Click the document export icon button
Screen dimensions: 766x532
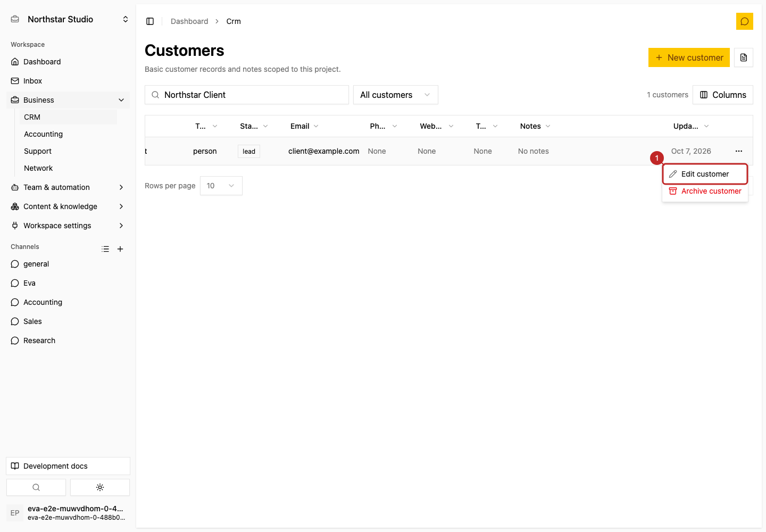[744, 57]
